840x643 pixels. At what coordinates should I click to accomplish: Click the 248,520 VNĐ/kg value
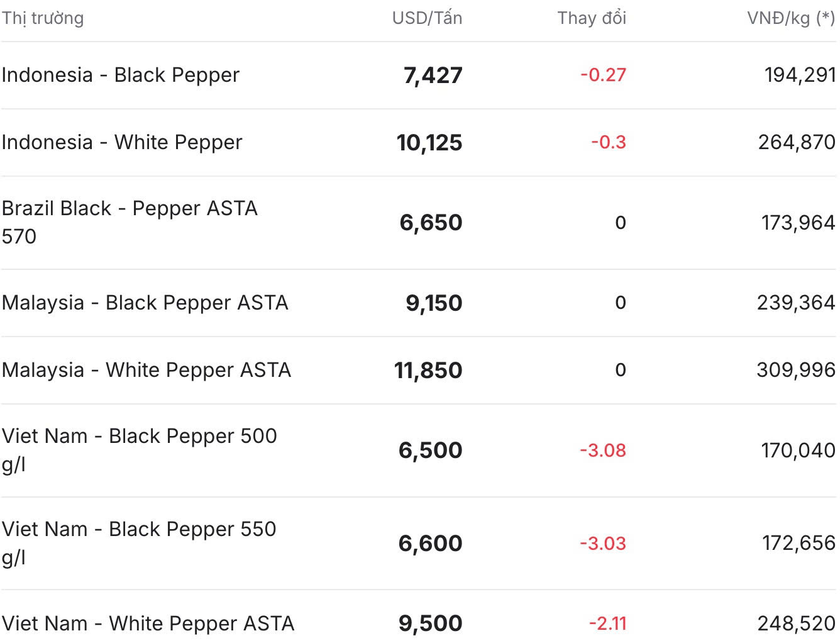pos(797,623)
